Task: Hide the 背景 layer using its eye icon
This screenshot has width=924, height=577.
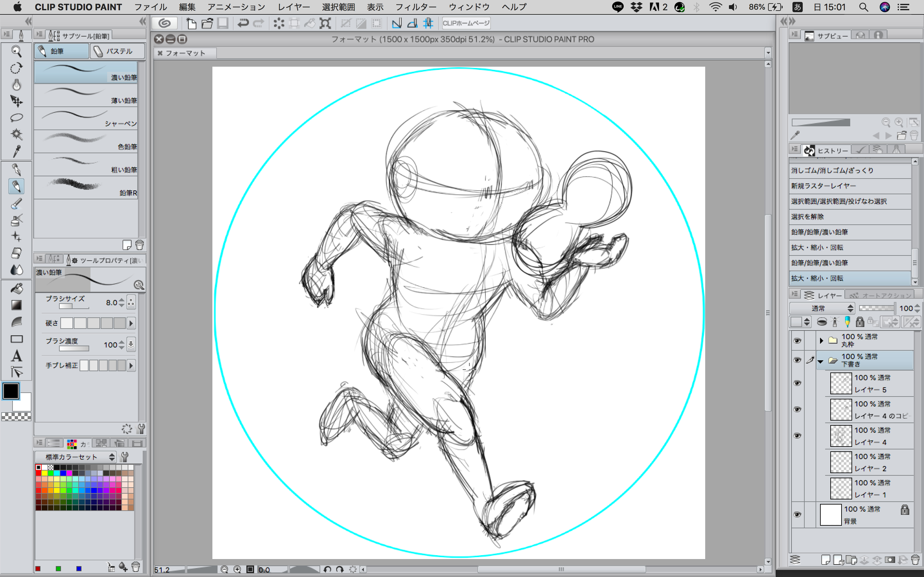Action: point(797,514)
